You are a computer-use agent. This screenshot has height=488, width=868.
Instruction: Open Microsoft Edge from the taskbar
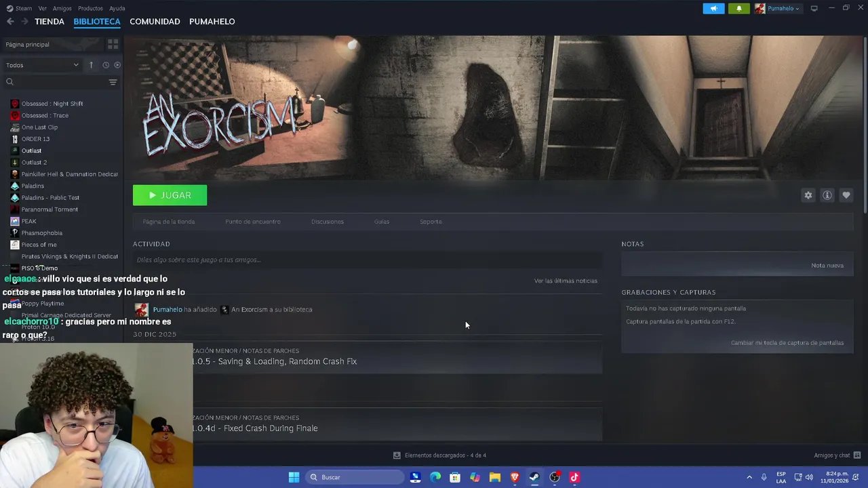coord(435,477)
